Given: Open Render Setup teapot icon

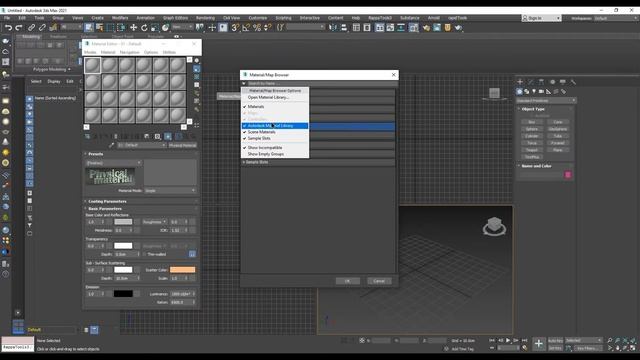Looking at the screenshot, I should (x=426, y=28).
